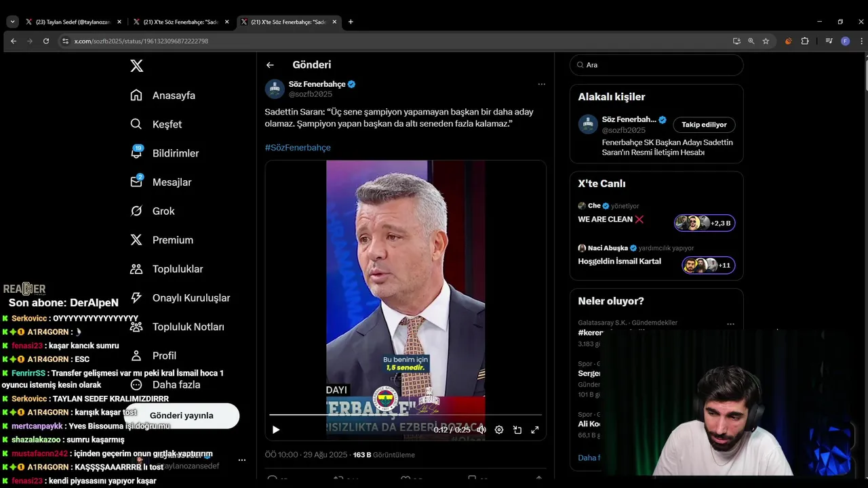Screen dimensions: 868x488
Task: Click +11 listeners badge
Action: 708,265
